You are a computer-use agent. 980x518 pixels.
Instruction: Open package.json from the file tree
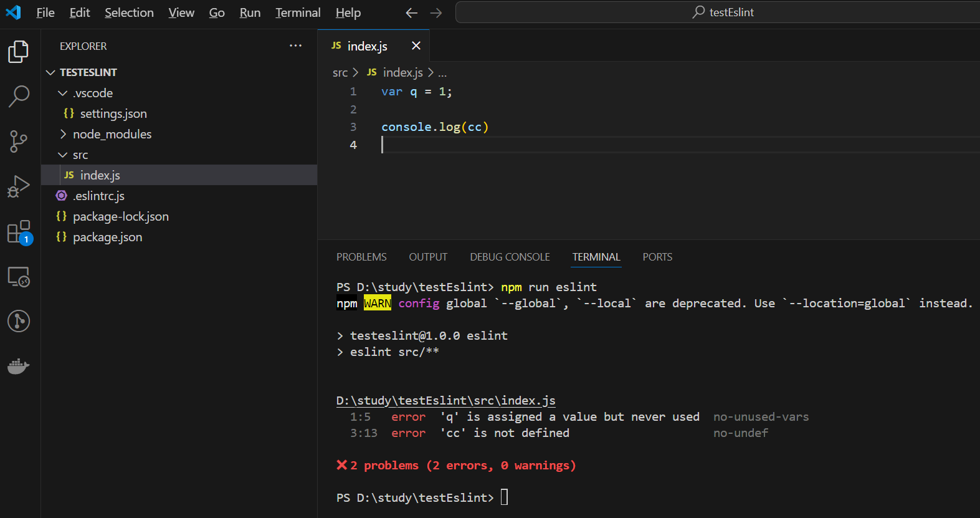107,237
